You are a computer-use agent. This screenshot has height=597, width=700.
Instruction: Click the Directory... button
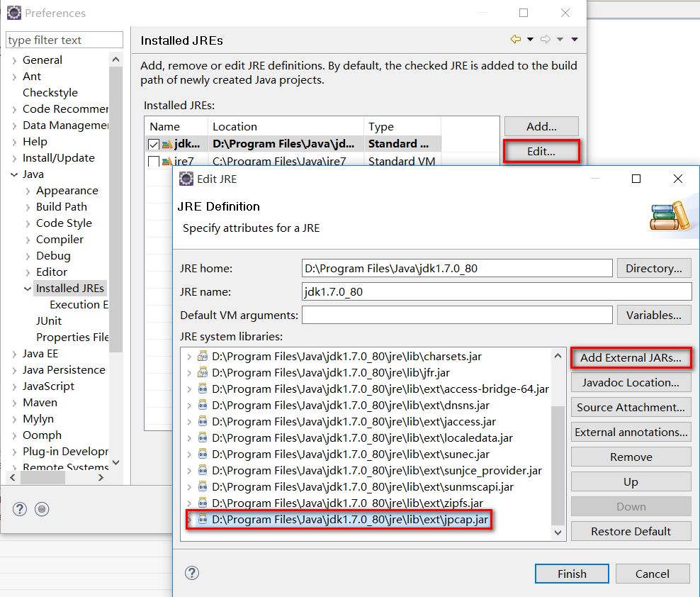click(653, 268)
